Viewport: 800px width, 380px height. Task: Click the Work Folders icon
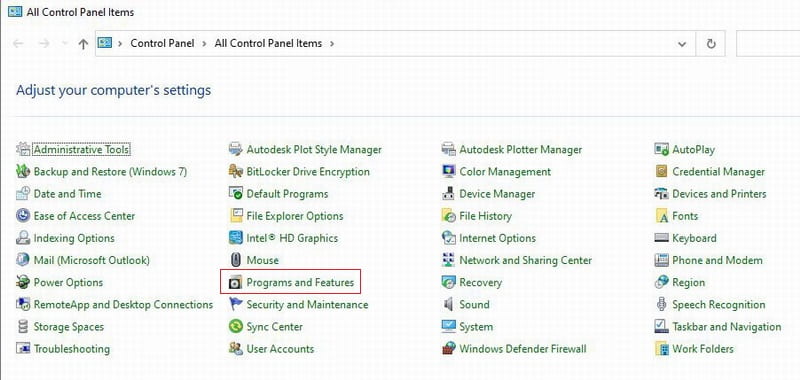pyautogui.click(x=661, y=349)
